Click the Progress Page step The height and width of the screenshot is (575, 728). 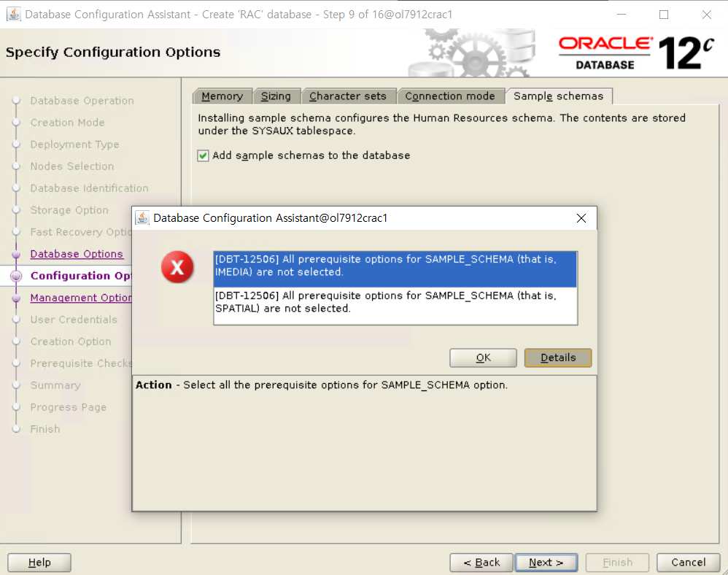click(x=69, y=407)
